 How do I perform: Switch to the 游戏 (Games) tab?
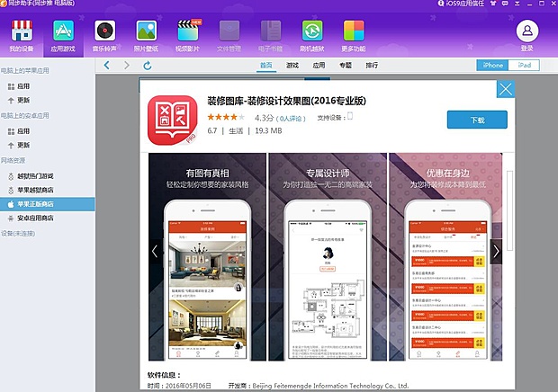[292, 66]
